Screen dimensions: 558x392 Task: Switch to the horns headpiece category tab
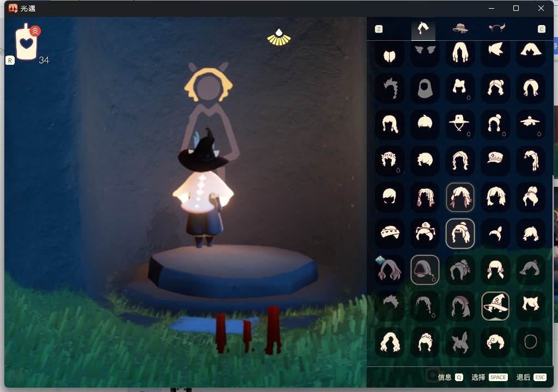496,28
